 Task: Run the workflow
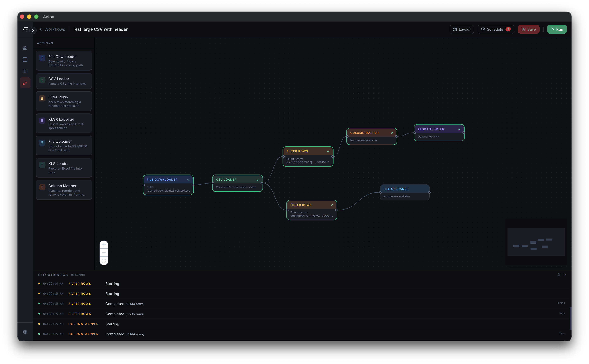click(x=557, y=29)
